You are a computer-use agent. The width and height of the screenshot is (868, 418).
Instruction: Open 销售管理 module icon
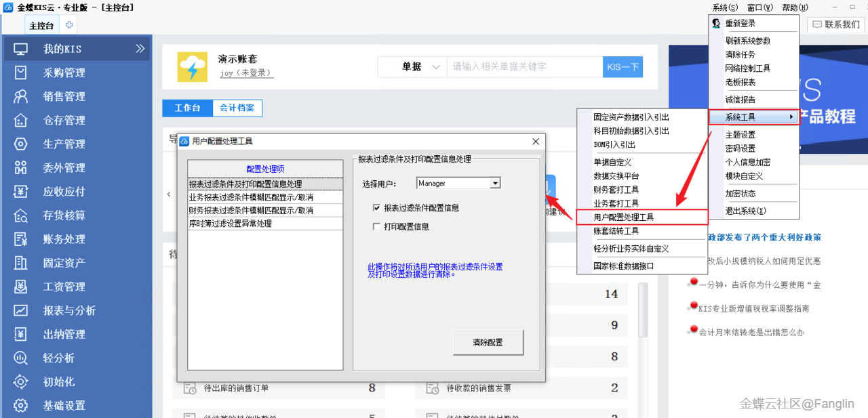[21, 96]
